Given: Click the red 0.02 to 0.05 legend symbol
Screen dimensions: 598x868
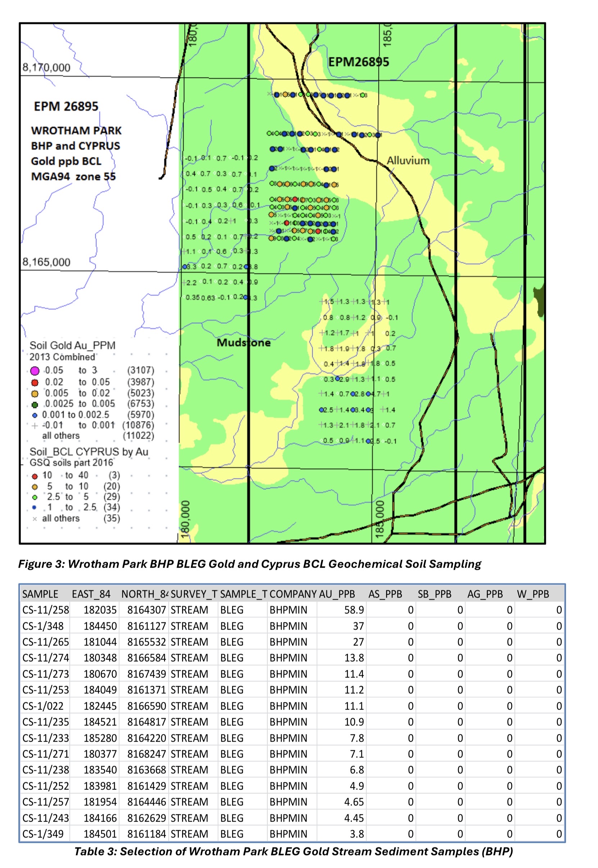Looking at the screenshot, I should 35,382.
